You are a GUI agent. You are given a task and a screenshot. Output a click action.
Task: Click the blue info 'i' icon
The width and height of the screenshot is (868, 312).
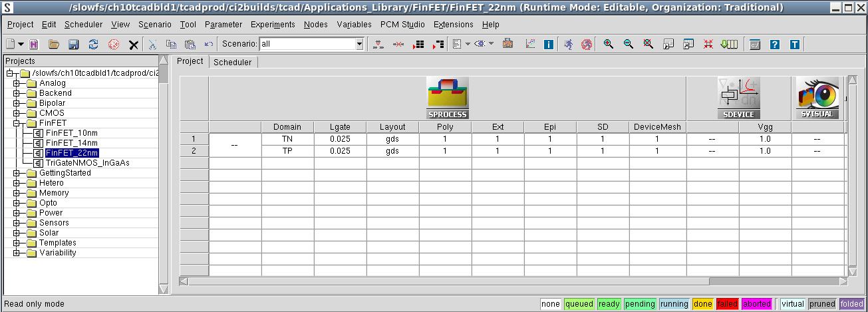point(549,45)
